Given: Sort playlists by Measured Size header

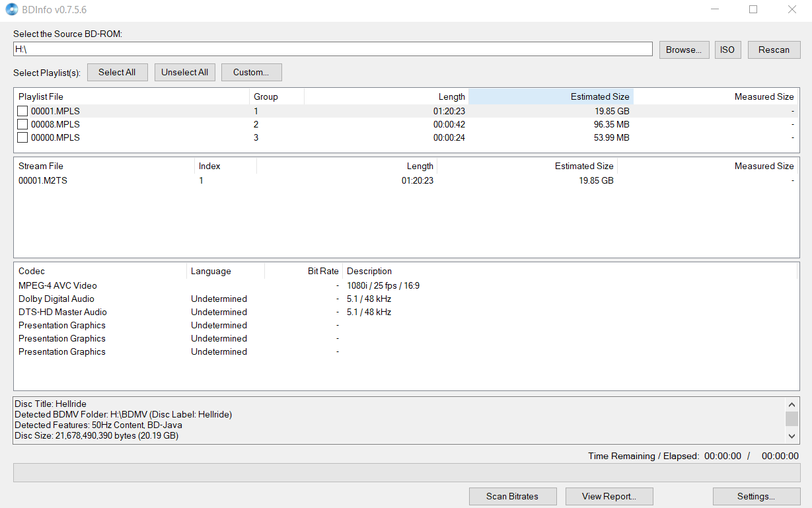Looking at the screenshot, I should (x=716, y=96).
